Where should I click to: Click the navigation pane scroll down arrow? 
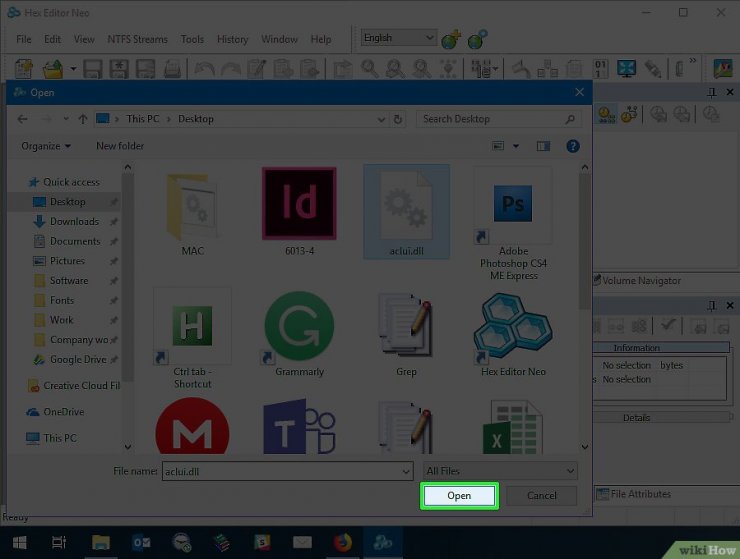pos(127,447)
